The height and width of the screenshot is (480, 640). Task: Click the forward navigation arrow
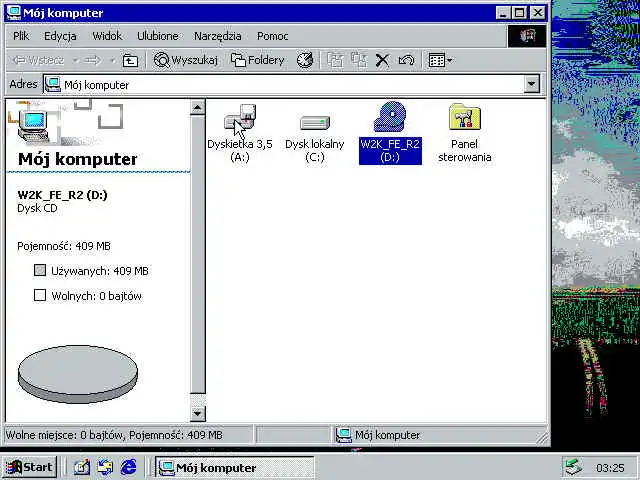[93, 60]
